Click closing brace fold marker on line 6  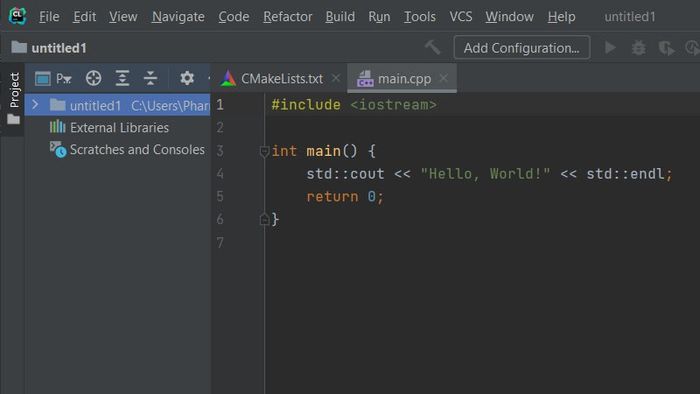click(264, 219)
